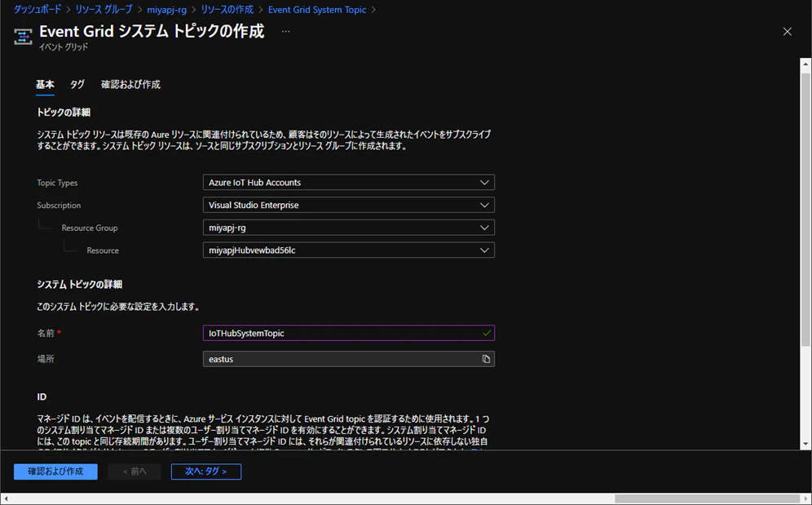Screen dimensions: 812x505
Task: Click the vertical scrollbar thumb
Action: [805, 209]
